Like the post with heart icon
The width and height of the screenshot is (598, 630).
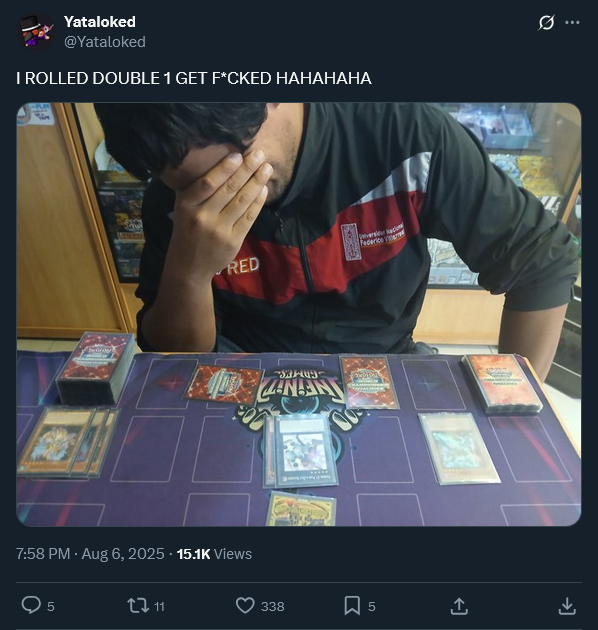point(245,605)
